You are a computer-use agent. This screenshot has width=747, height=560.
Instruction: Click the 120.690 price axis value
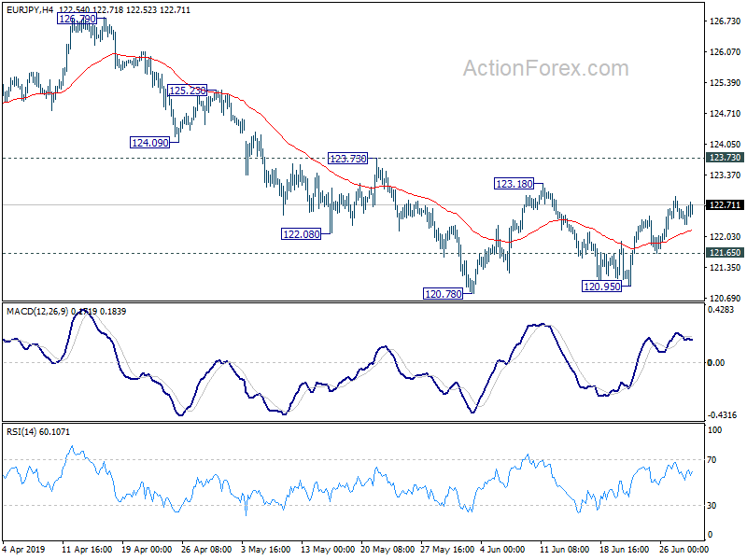click(x=726, y=299)
